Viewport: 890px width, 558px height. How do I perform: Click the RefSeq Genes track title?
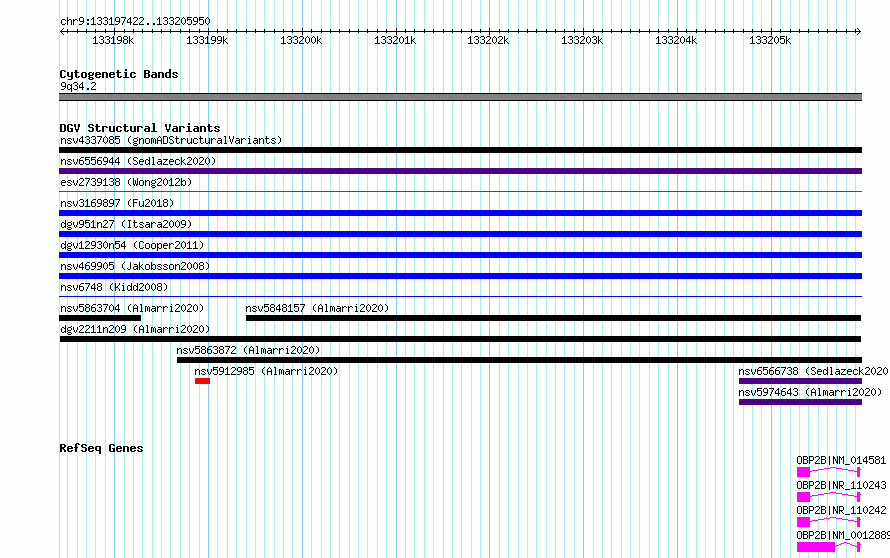coord(101,448)
